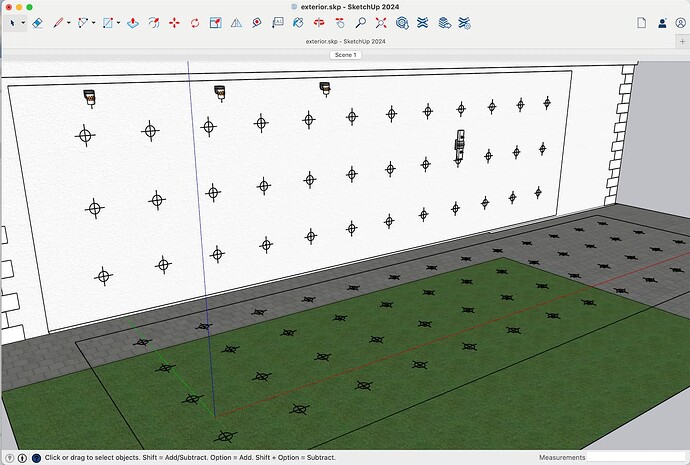
Task: Activate the Push/Pull tool
Action: pos(133,23)
